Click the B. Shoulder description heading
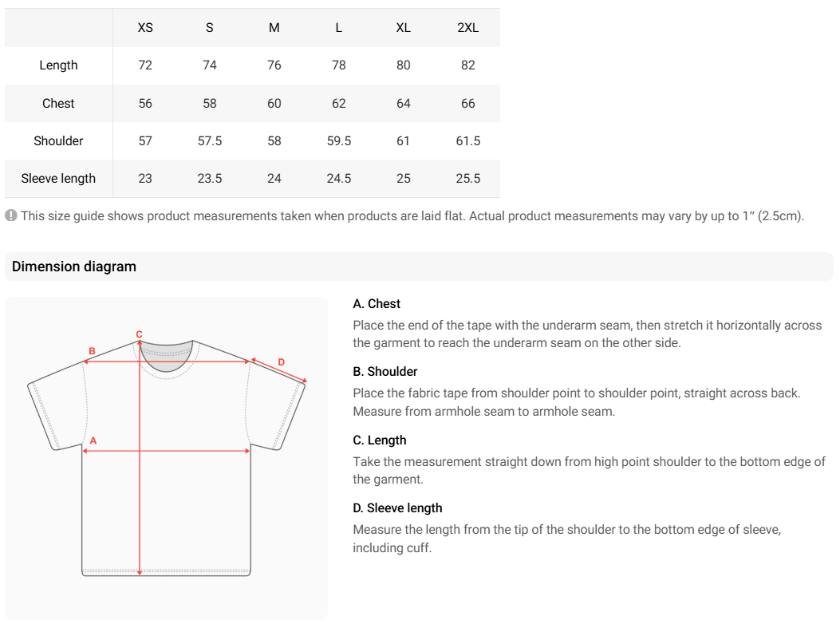Viewport: 840px width, 624px height. (x=385, y=372)
